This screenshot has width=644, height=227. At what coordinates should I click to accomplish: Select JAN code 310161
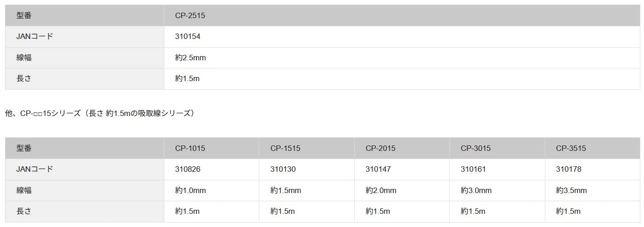[x=473, y=169]
